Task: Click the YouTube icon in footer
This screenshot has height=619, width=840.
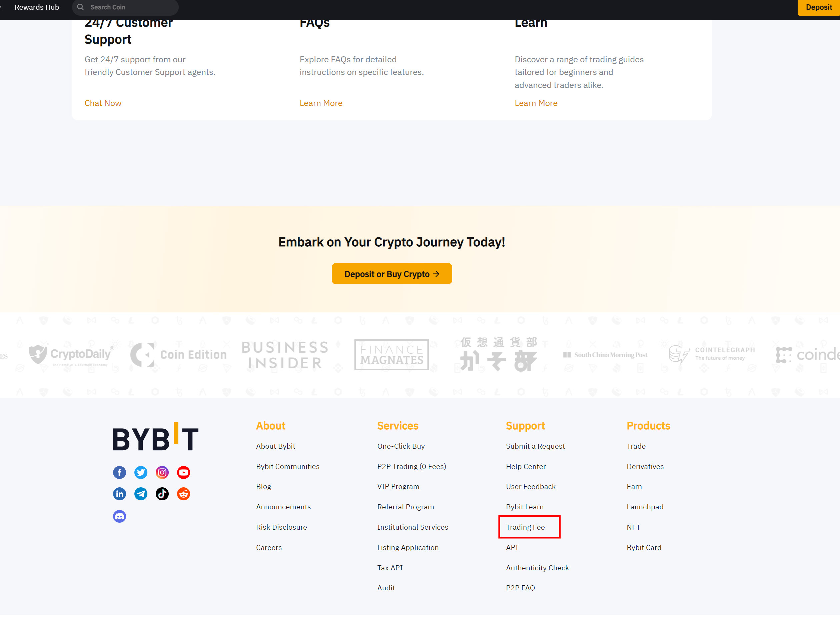Action: click(x=183, y=472)
